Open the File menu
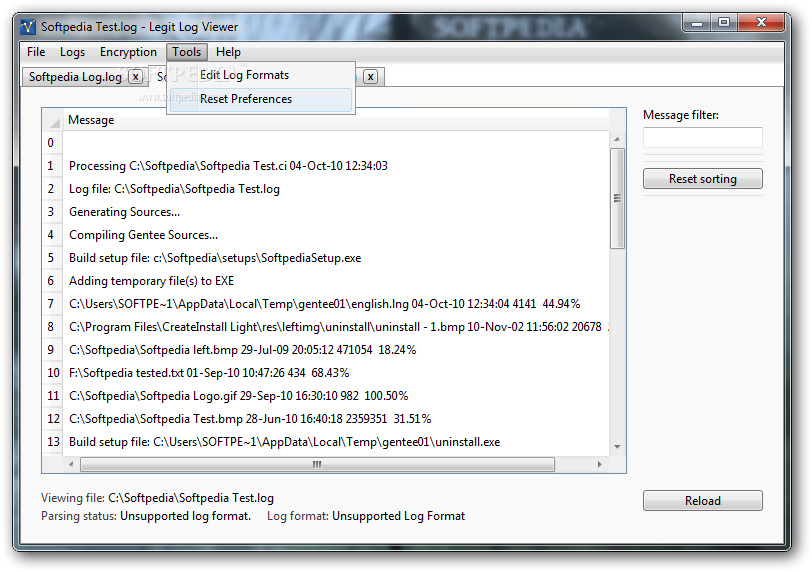The height and width of the screenshot is (572, 812). (36, 52)
